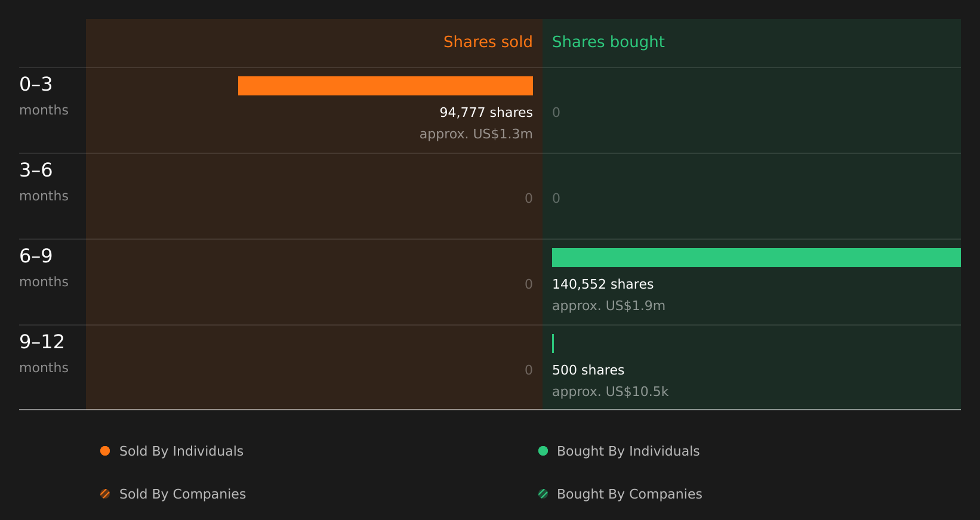Click the thin green 9–12 months bar
Screen dimensions: 980x520
click(553, 343)
